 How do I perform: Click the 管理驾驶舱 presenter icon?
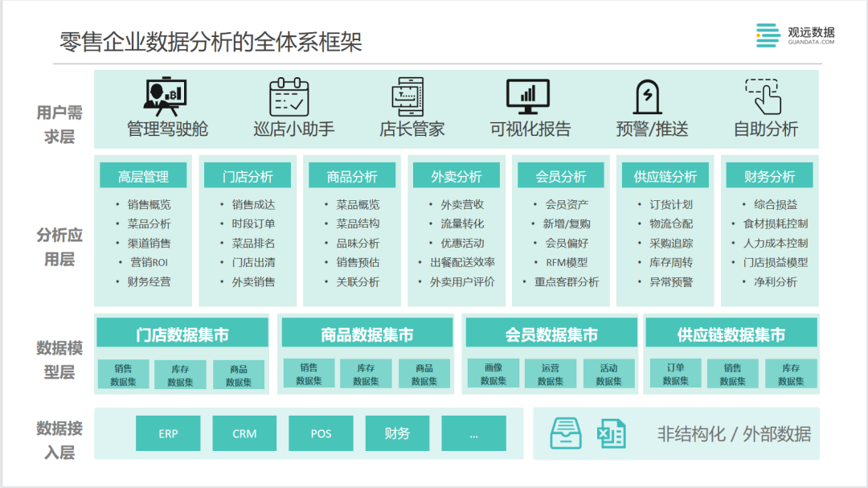(x=166, y=96)
